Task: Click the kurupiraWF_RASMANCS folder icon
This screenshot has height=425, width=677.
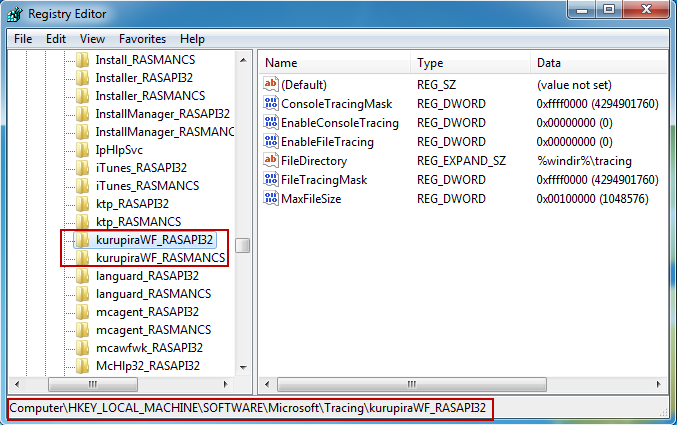Action: click(x=82, y=258)
